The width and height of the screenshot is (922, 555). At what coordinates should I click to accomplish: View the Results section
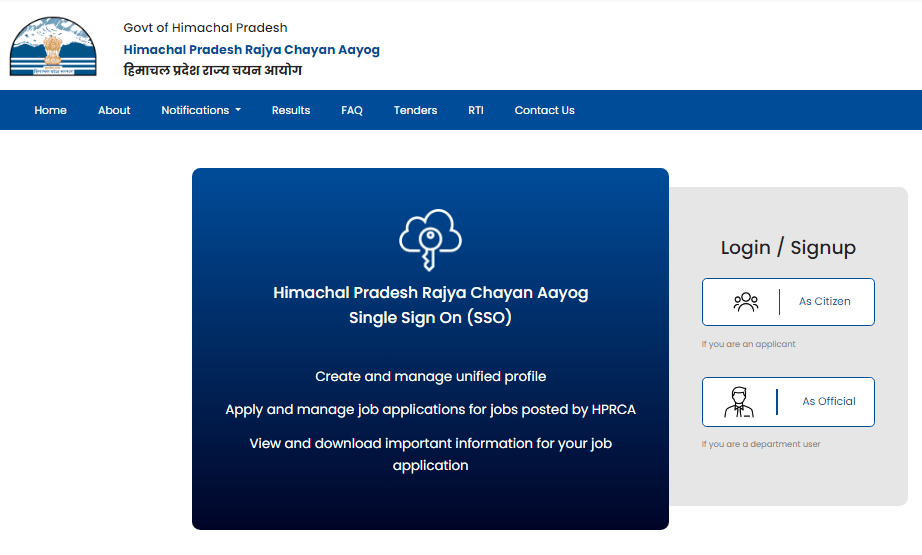(x=291, y=110)
